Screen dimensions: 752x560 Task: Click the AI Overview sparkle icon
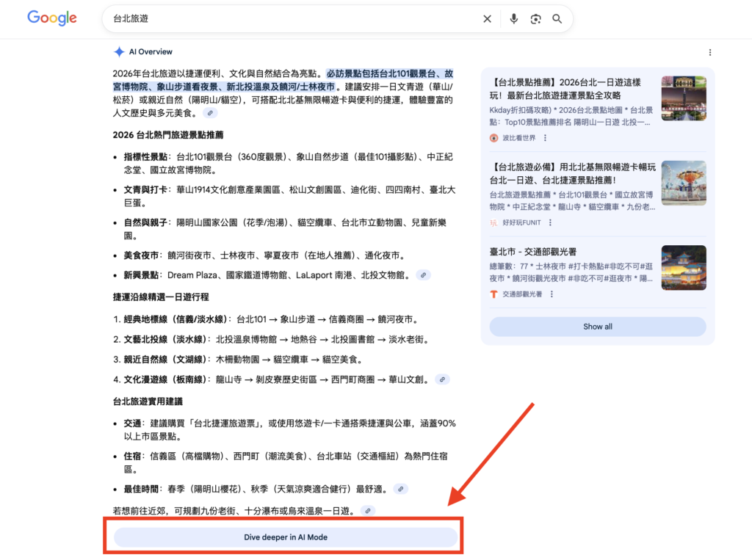click(x=119, y=52)
